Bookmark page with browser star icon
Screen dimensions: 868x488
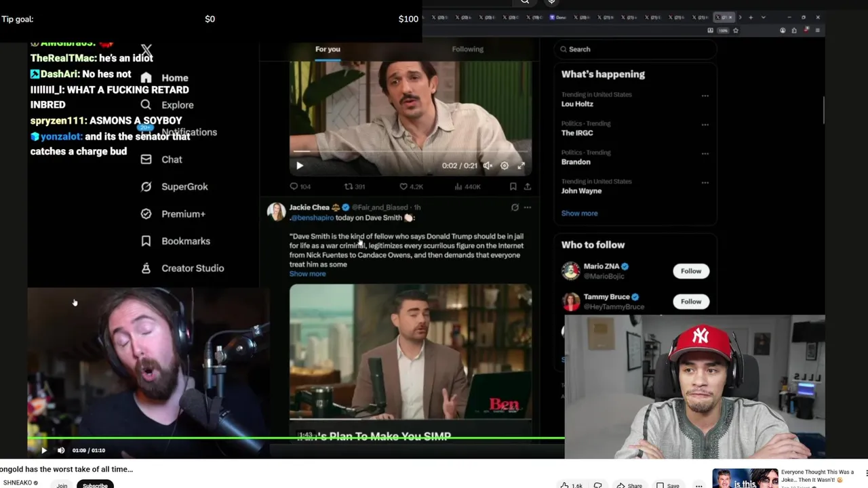coord(736,30)
